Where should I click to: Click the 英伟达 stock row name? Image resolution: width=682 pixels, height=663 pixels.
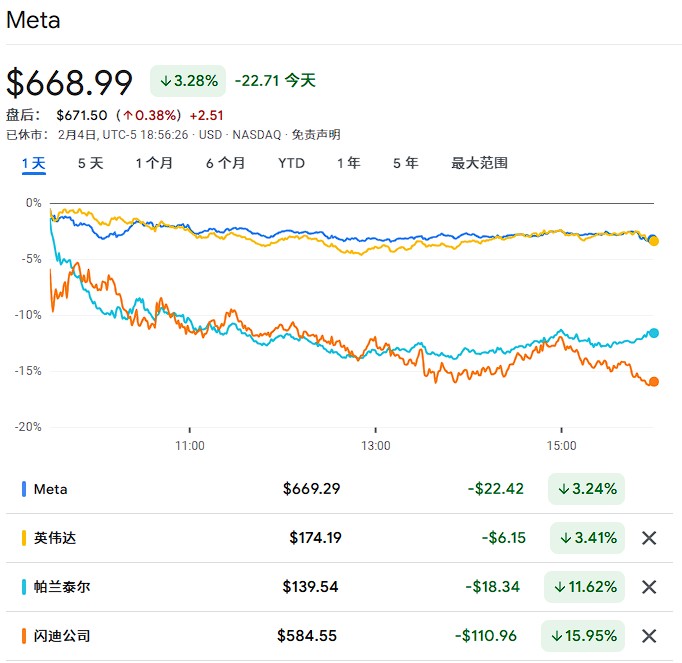click(55, 538)
